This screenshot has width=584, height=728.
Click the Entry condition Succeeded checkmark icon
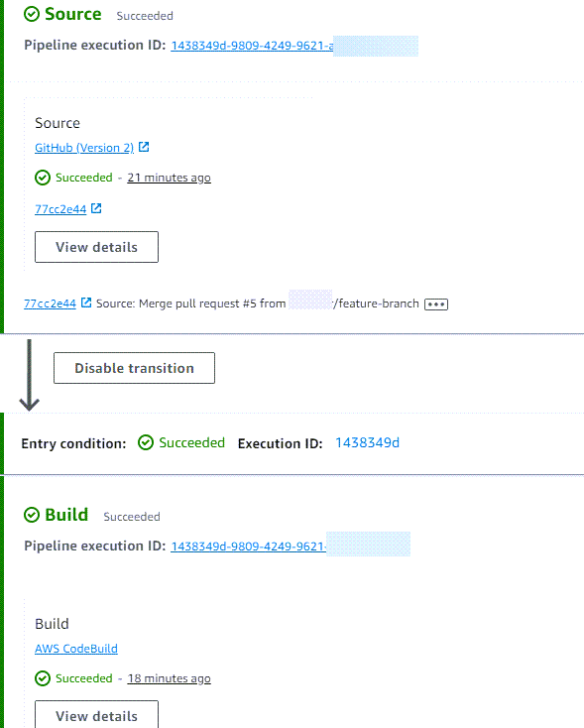146,442
